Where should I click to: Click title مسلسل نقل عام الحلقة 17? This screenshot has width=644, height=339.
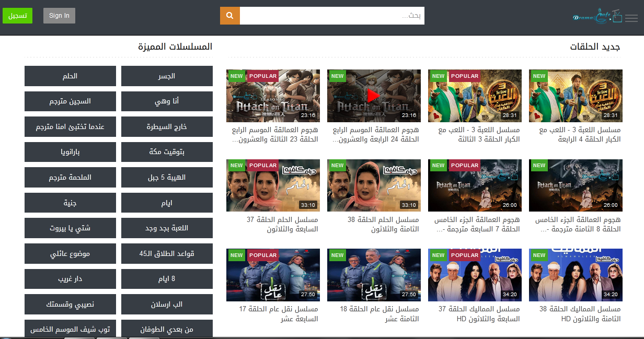pyautogui.click(x=279, y=314)
